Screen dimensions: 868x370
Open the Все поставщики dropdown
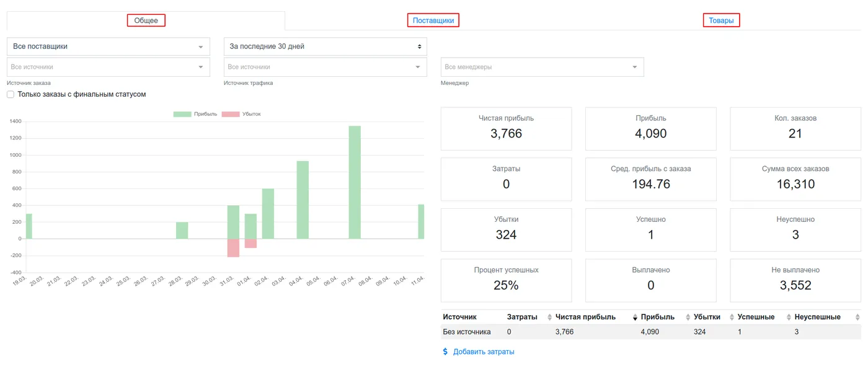click(x=108, y=46)
